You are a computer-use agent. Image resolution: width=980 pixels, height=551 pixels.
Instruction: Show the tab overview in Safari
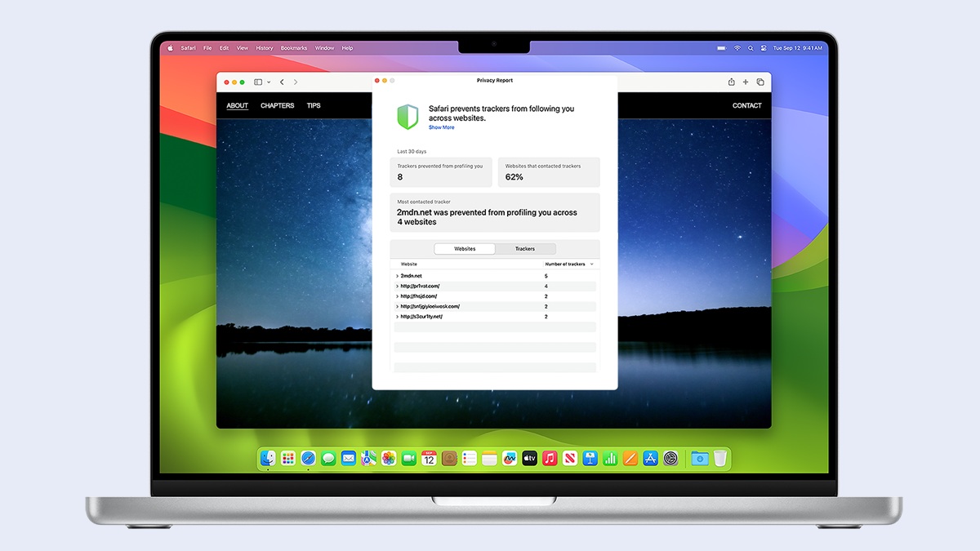[x=760, y=82]
